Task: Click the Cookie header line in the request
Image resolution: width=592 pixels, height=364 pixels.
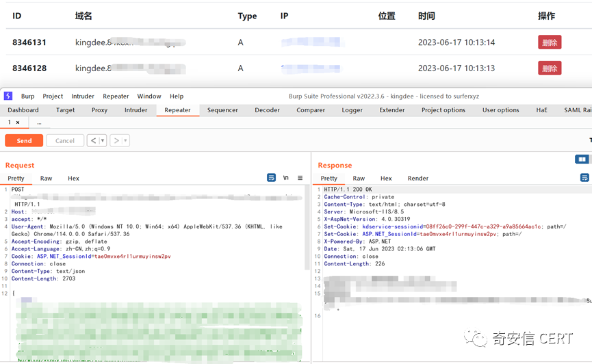Action: [91, 257]
